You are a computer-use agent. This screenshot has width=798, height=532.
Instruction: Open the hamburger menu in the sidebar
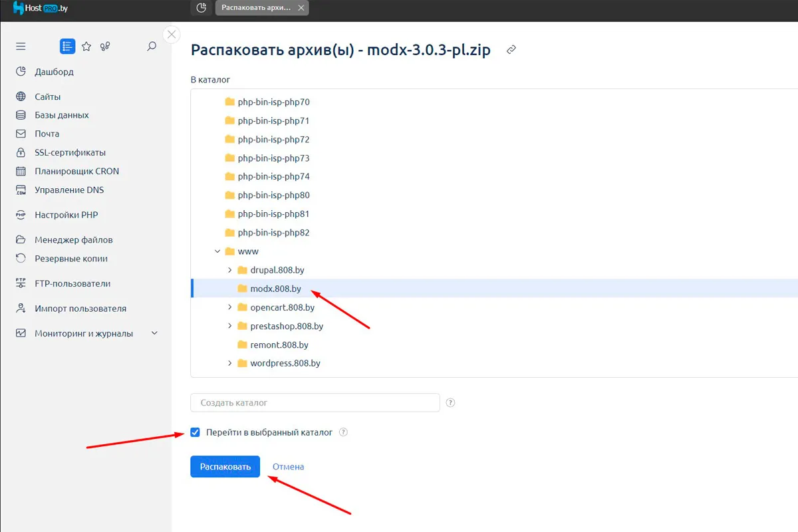[21, 47]
